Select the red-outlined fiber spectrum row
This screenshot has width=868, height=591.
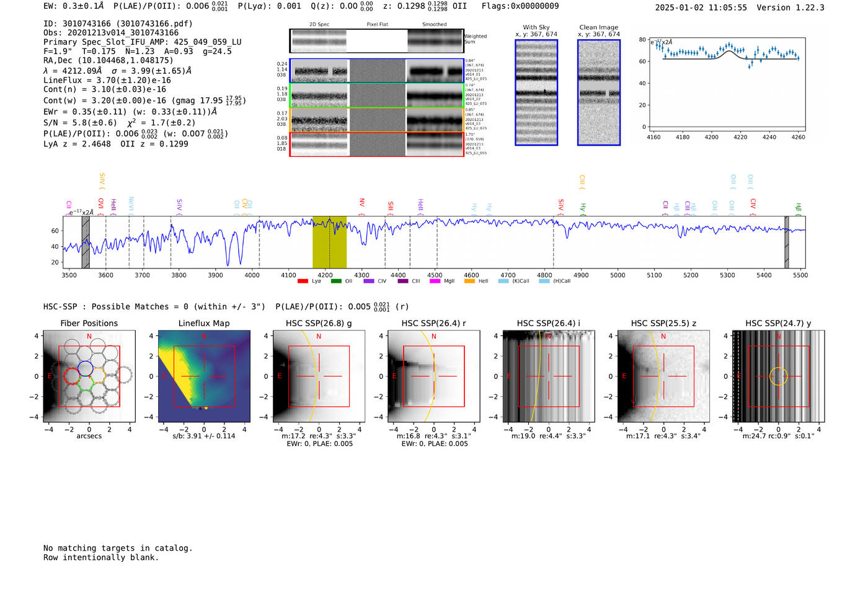point(376,144)
